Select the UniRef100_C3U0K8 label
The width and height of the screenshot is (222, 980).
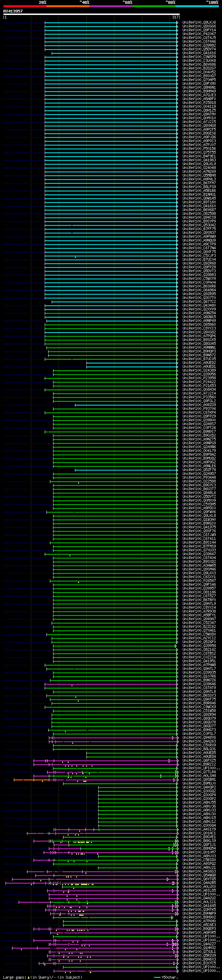[x=199, y=60]
